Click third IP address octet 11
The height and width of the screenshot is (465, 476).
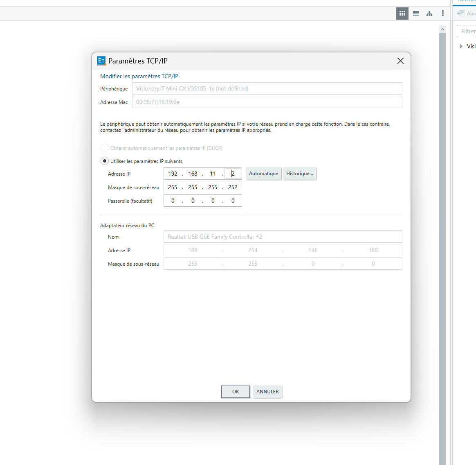(213, 174)
